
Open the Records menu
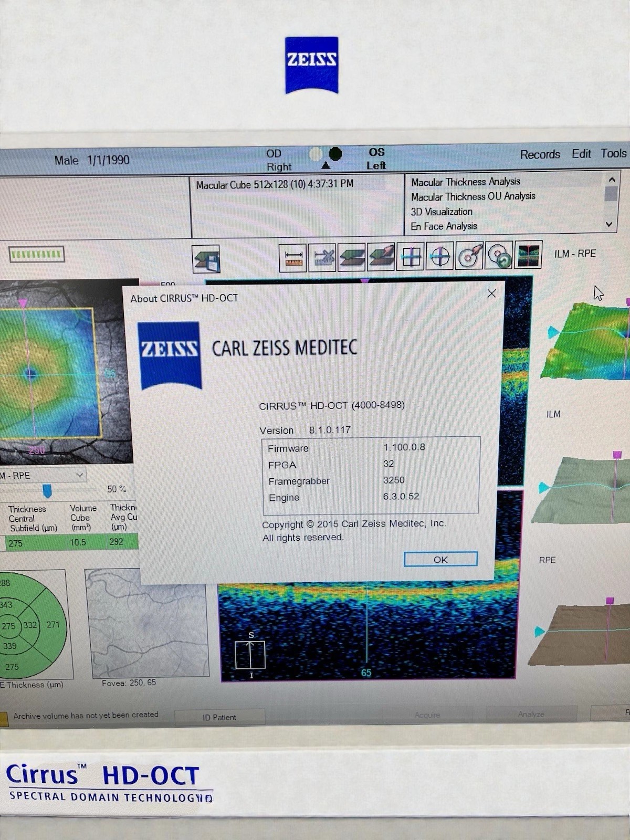[x=540, y=154]
